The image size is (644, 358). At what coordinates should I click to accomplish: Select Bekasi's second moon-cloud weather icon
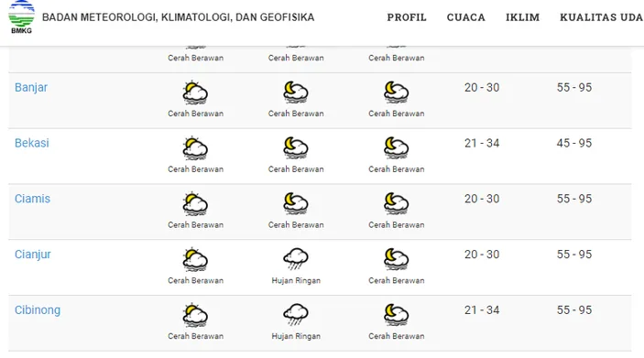(296, 147)
